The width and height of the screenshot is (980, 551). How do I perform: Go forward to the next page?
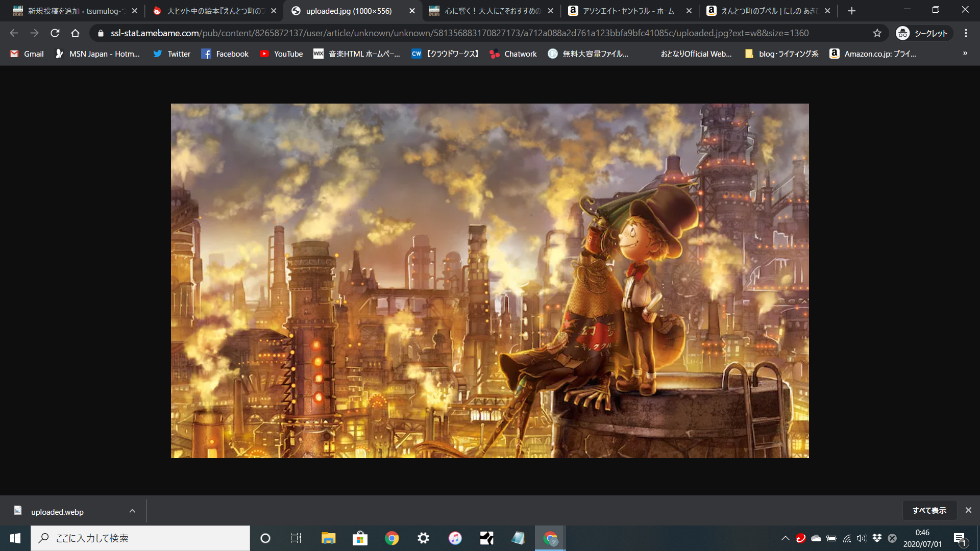(x=34, y=33)
